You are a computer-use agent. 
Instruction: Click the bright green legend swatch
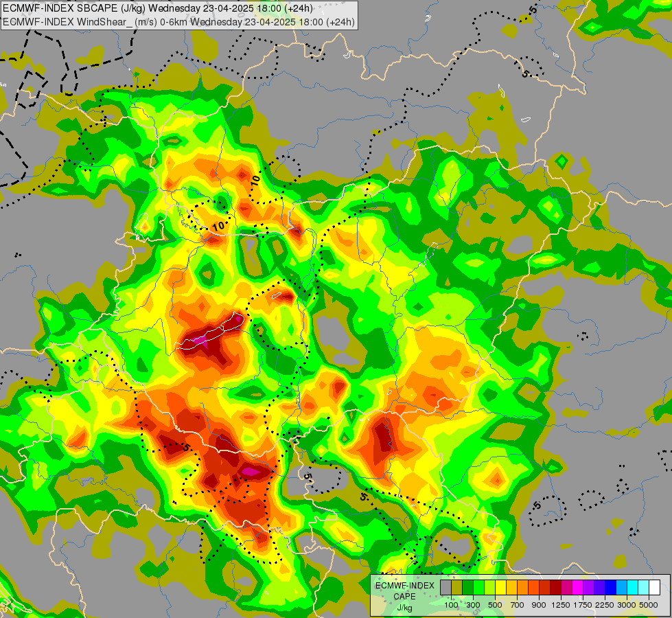479,588
